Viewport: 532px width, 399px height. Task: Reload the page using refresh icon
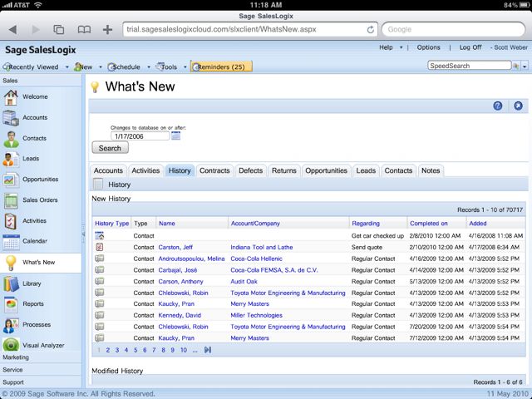coord(371,30)
